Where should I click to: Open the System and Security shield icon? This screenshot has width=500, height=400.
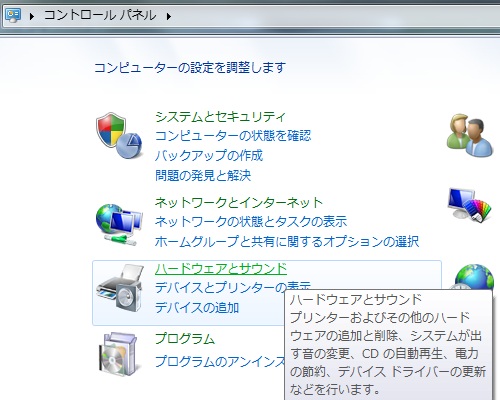(x=119, y=135)
